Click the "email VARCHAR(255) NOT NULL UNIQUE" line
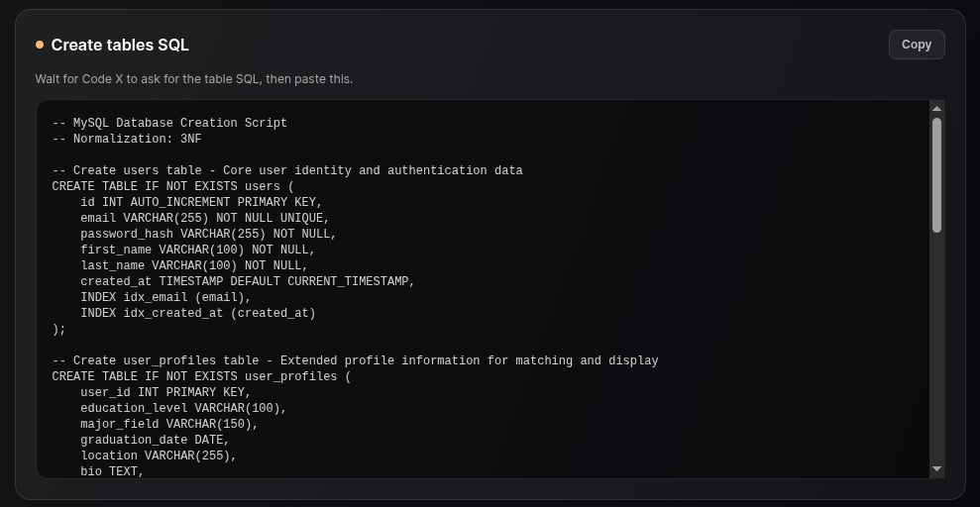 205,219
